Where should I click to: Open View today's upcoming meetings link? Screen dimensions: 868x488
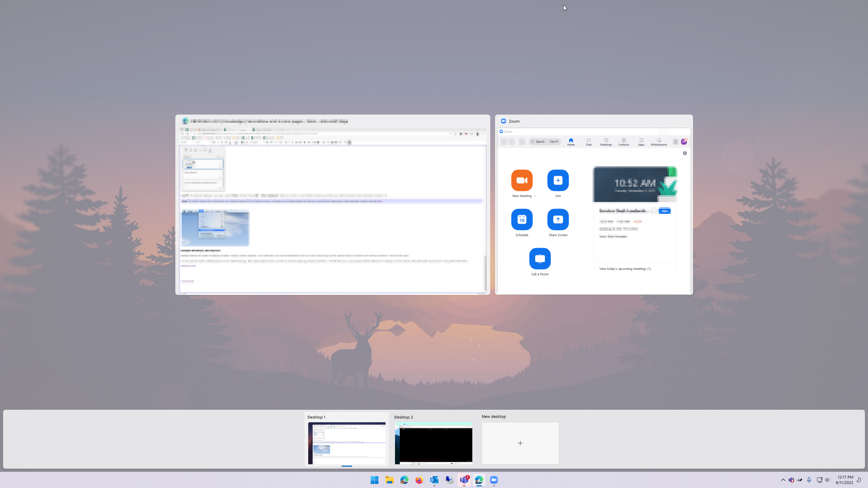pos(625,268)
